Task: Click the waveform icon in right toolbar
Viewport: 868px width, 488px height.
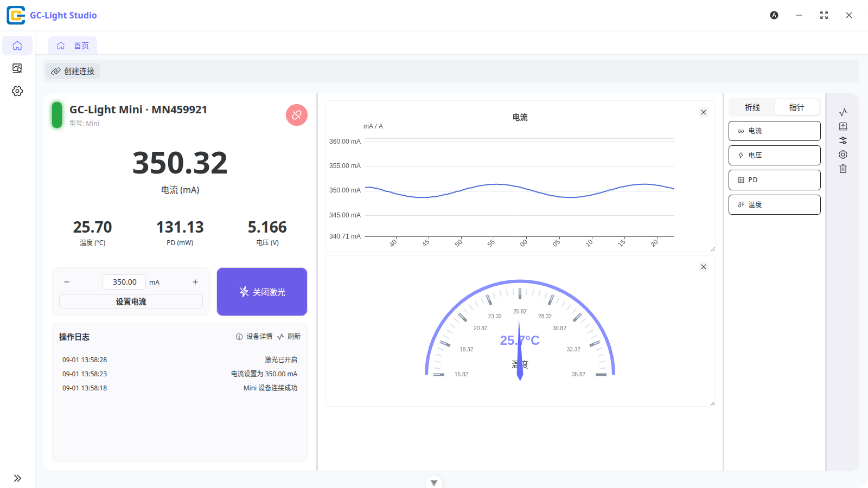Action: tap(843, 112)
